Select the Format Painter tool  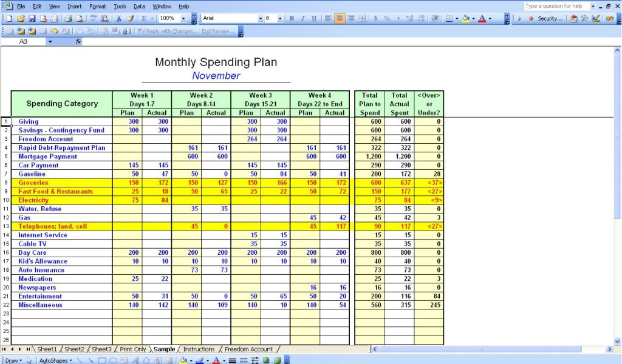click(x=129, y=20)
